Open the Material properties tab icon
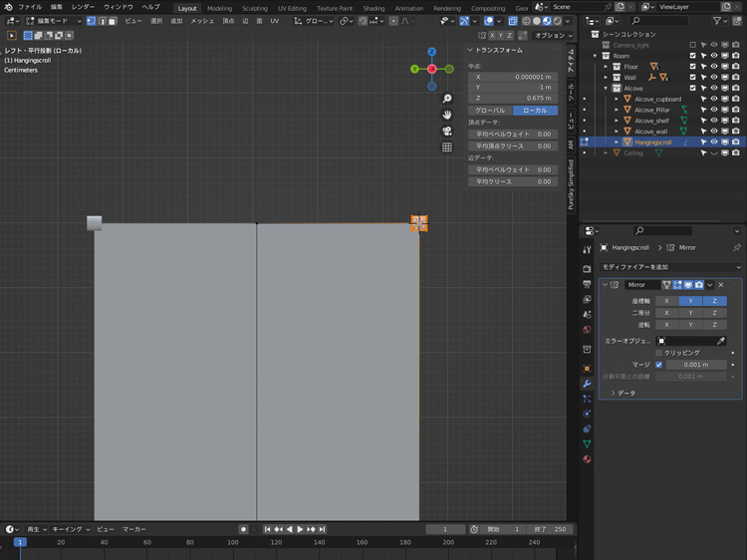Image resolution: width=747 pixels, height=560 pixels. point(587,459)
